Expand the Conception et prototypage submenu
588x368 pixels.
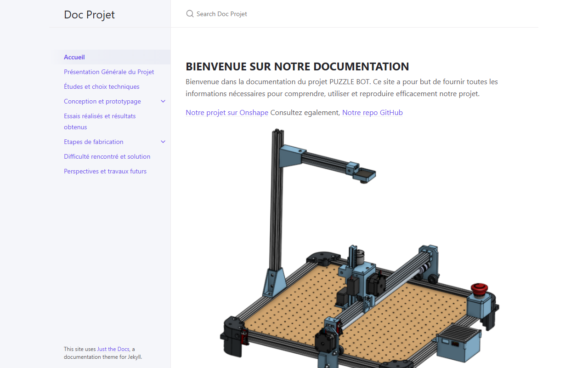click(x=163, y=101)
